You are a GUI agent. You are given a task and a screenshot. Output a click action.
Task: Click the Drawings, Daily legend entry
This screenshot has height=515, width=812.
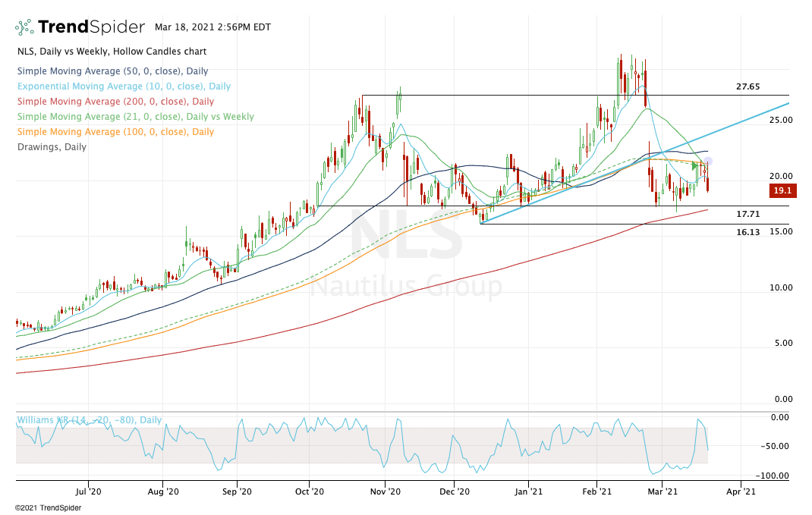(x=52, y=147)
